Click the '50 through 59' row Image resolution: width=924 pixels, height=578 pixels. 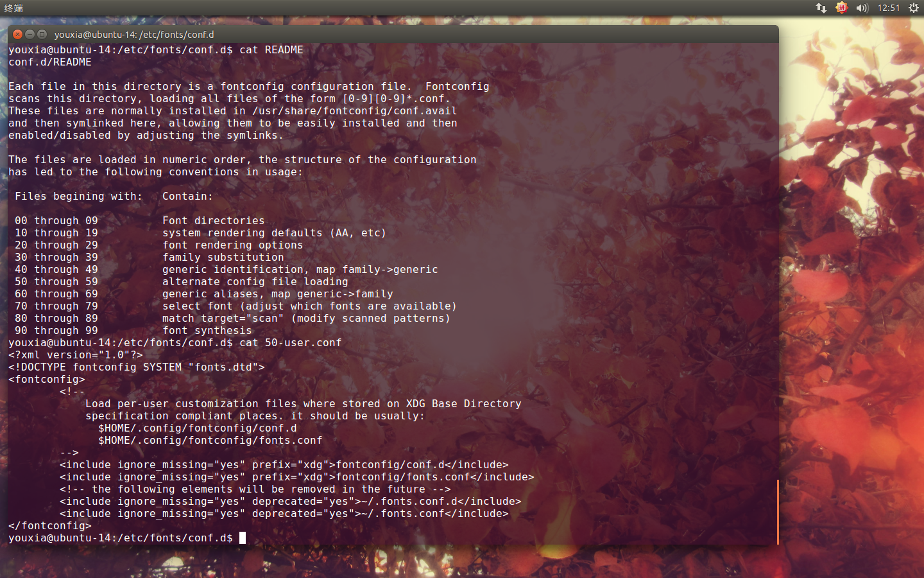[56, 281]
